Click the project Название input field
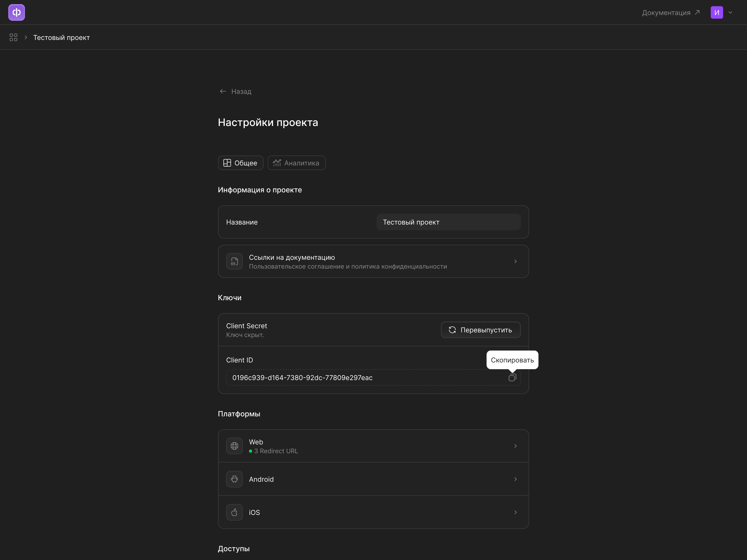This screenshot has height=560, width=747. point(448,222)
